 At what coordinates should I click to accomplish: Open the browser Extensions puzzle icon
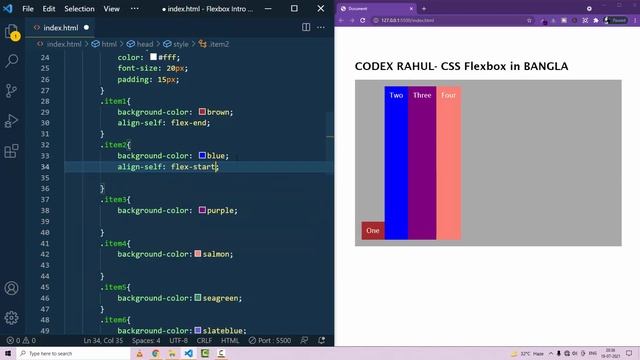(x=596, y=20)
